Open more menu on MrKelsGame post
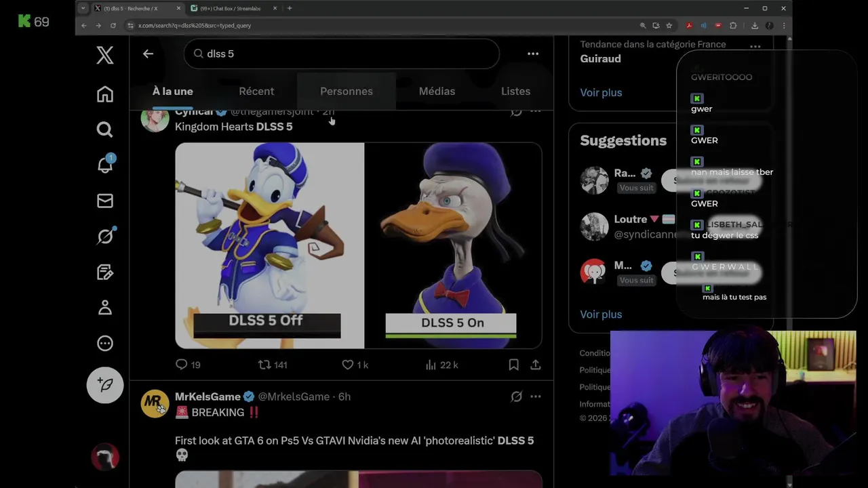 tap(535, 396)
